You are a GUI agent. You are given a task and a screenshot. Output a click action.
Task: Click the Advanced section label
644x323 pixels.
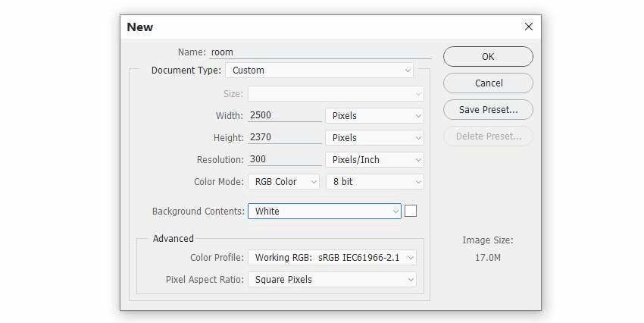coord(174,239)
